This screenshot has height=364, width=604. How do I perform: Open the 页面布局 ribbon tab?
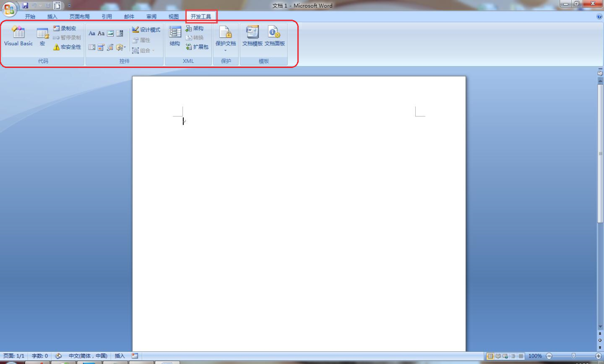[x=80, y=17]
